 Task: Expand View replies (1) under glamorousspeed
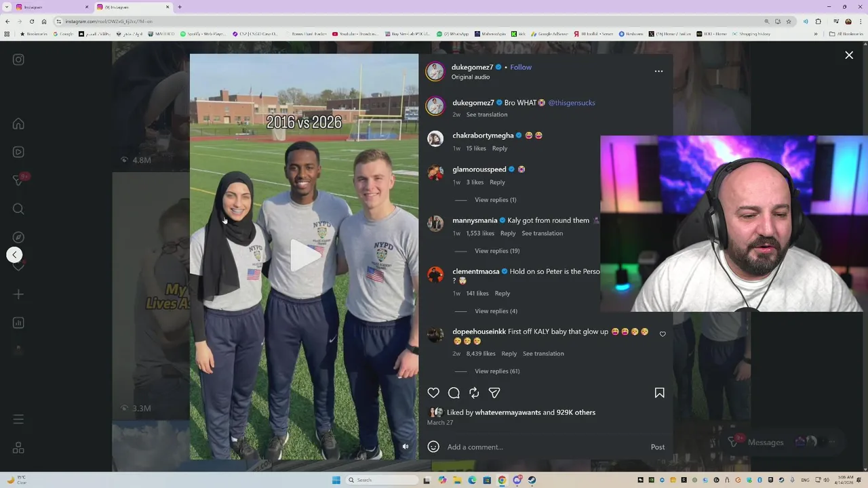[x=495, y=200]
